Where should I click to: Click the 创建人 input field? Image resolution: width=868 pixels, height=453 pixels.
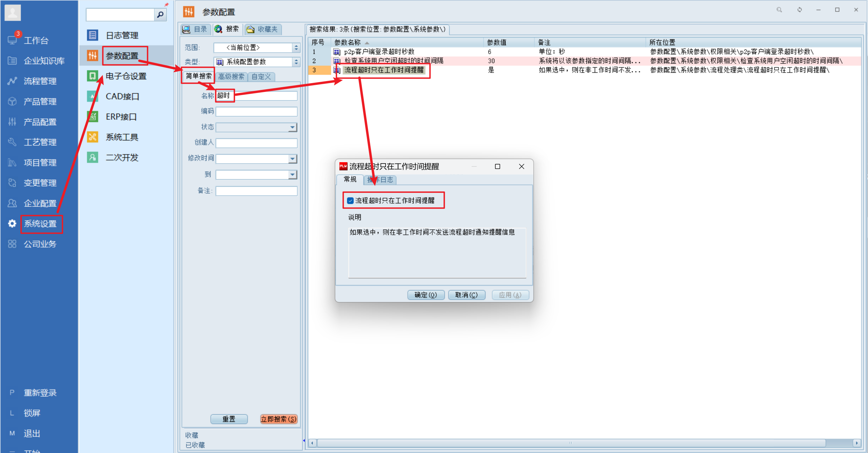pos(257,143)
